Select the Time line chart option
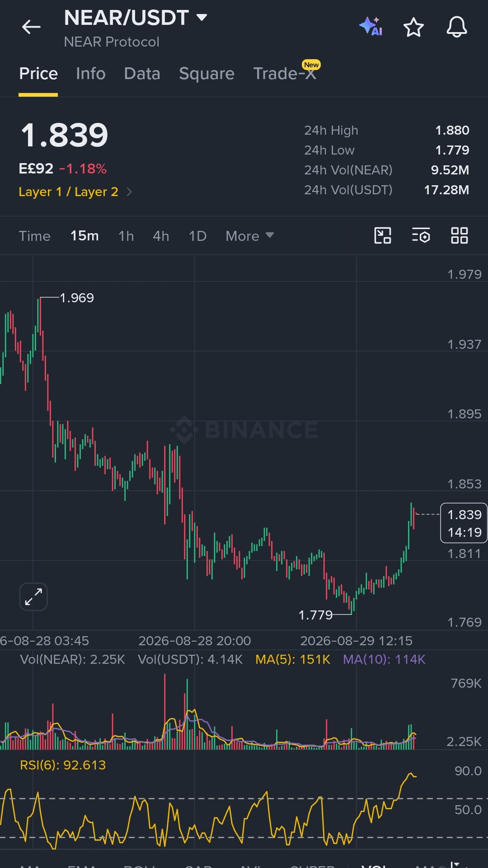 [x=34, y=236]
